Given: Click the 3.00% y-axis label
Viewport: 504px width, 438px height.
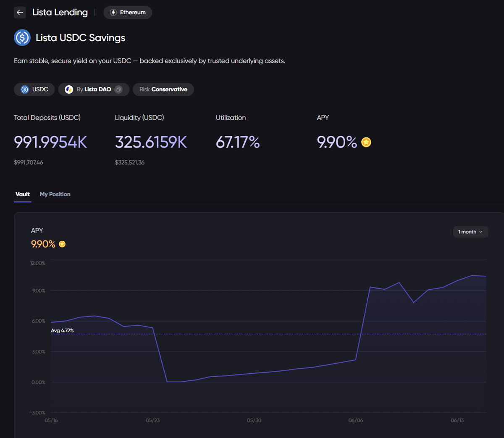Looking at the screenshot, I should pos(39,352).
